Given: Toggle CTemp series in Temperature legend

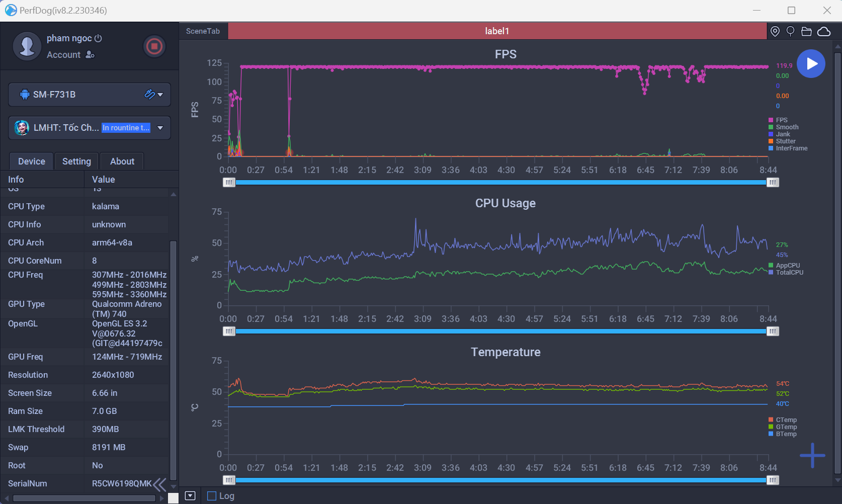Looking at the screenshot, I should (783, 420).
